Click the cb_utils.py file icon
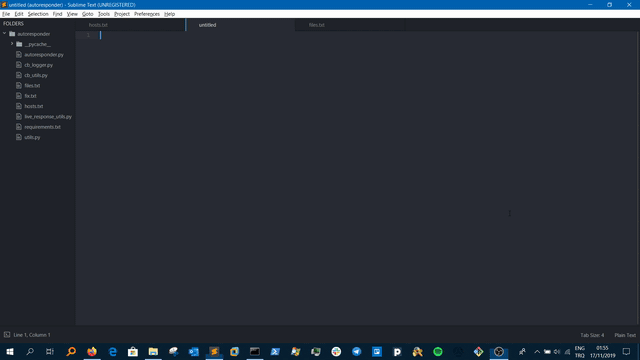The image size is (640, 360). 19,75
